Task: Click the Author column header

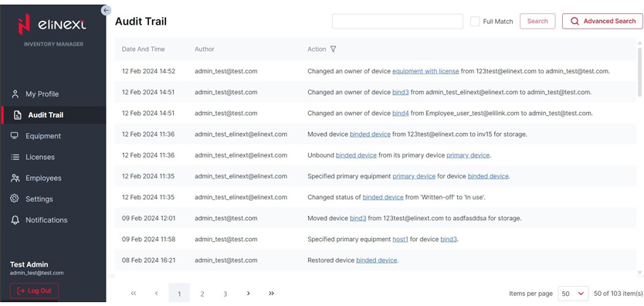Action: point(205,49)
